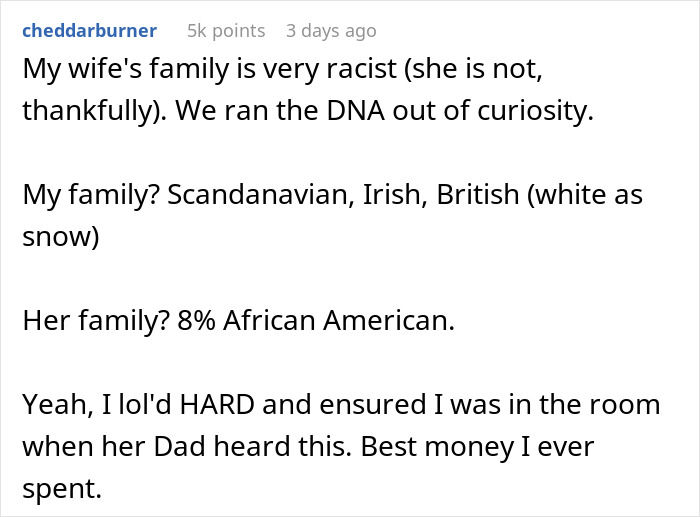Screen dimensions: 700x517
Task: Click the word 'snow)' ending the second paragraph
Action: (x=60, y=236)
